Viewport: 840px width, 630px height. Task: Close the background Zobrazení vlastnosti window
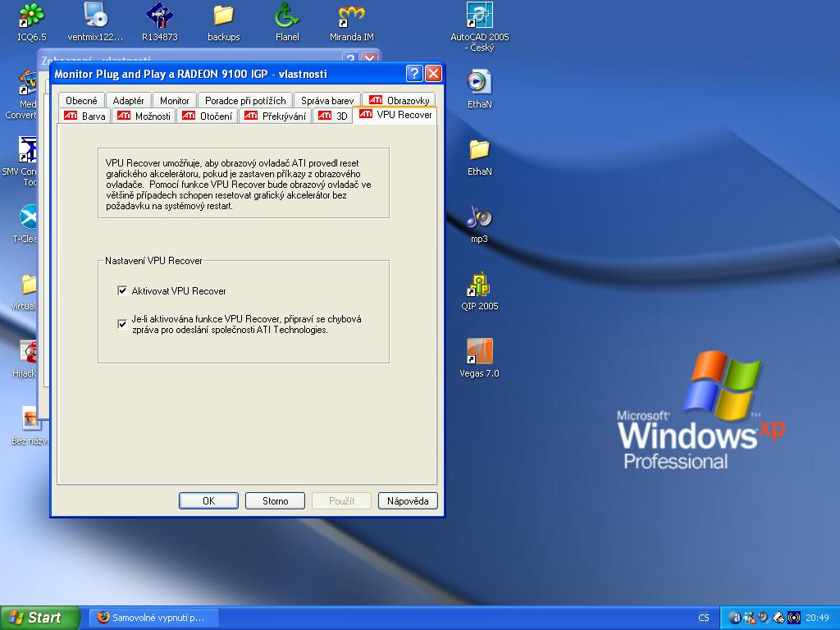(370, 58)
